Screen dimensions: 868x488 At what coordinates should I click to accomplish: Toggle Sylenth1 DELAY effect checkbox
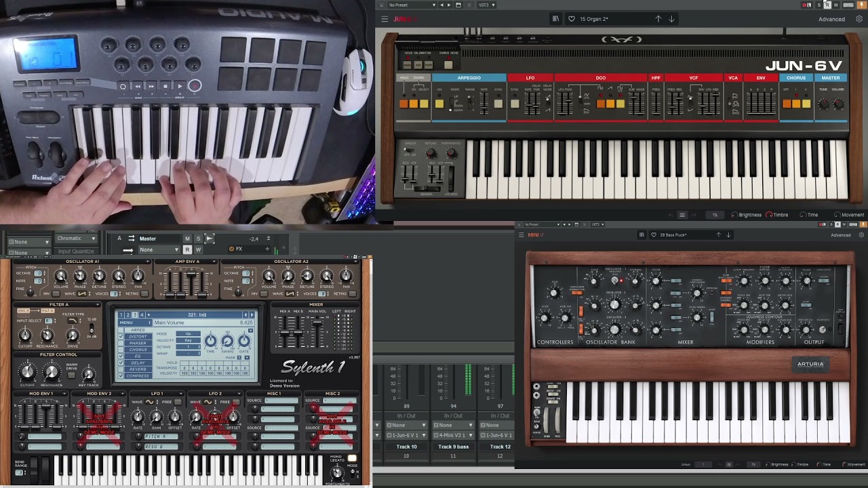click(121, 363)
